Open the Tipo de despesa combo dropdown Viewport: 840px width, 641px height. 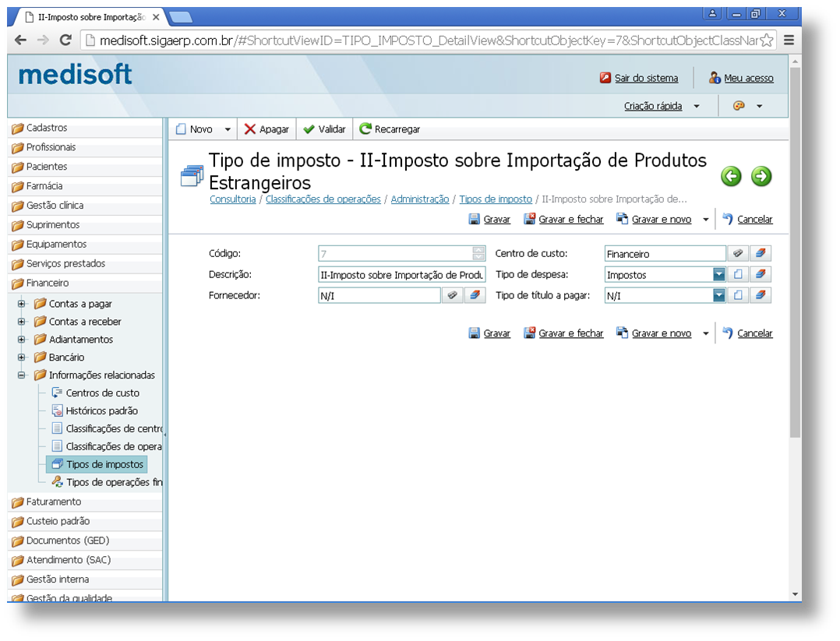719,274
